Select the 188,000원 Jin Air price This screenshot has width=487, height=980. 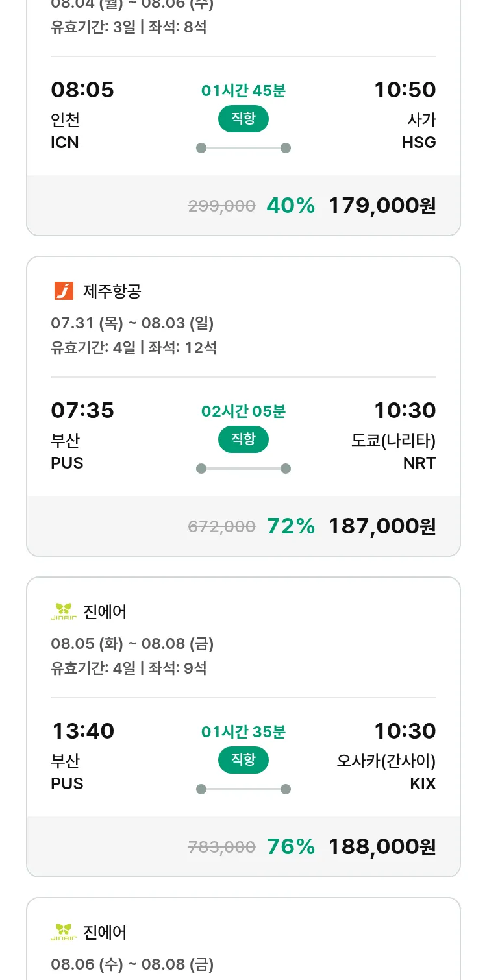tap(382, 847)
